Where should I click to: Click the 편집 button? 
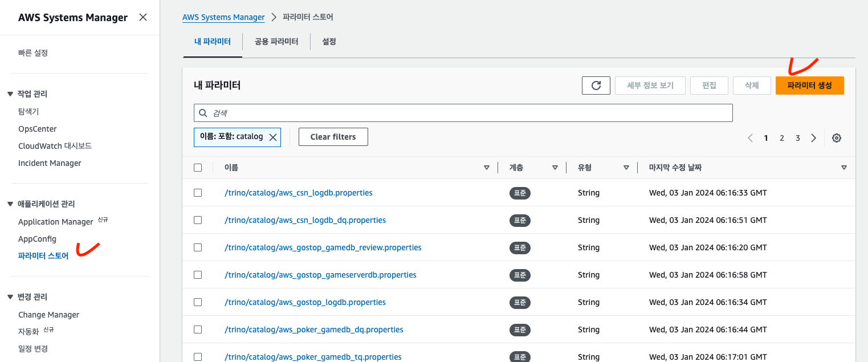[x=709, y=86]
